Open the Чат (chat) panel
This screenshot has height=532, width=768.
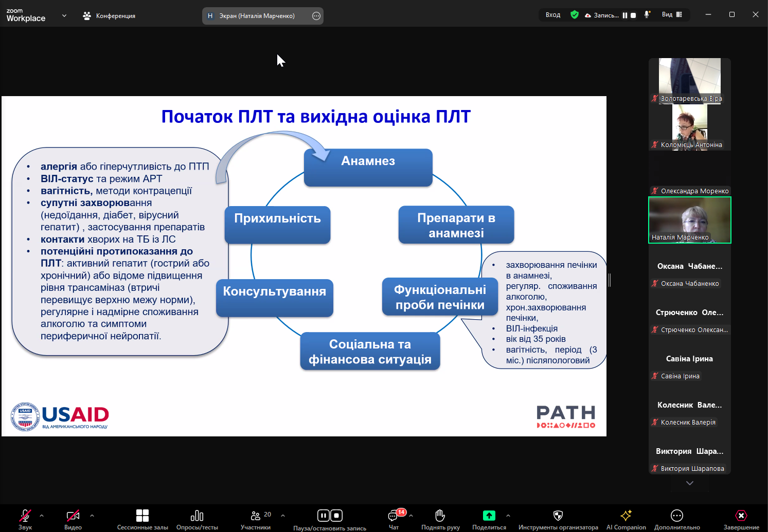[394, 516]
